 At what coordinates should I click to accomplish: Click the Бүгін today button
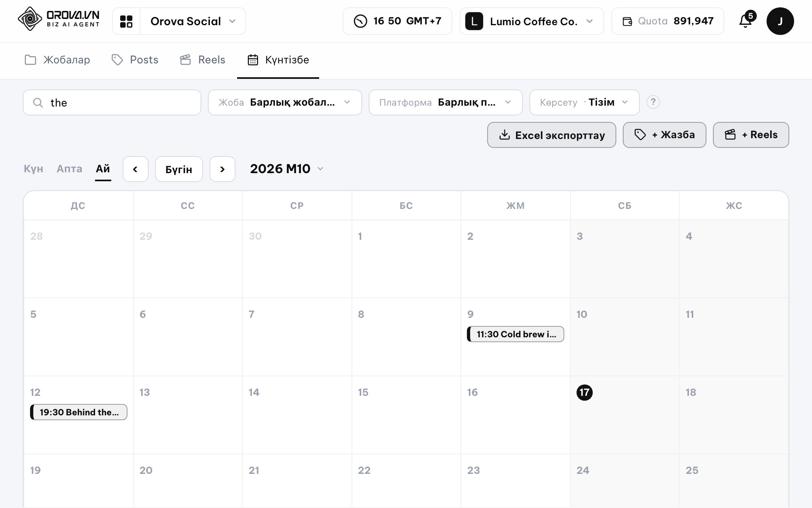tap(179, 169)
